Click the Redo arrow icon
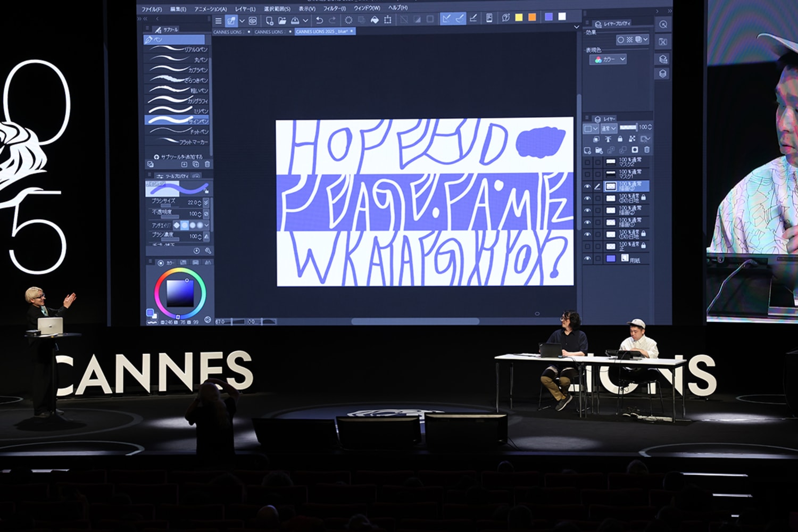 click(x=332, y=20)
